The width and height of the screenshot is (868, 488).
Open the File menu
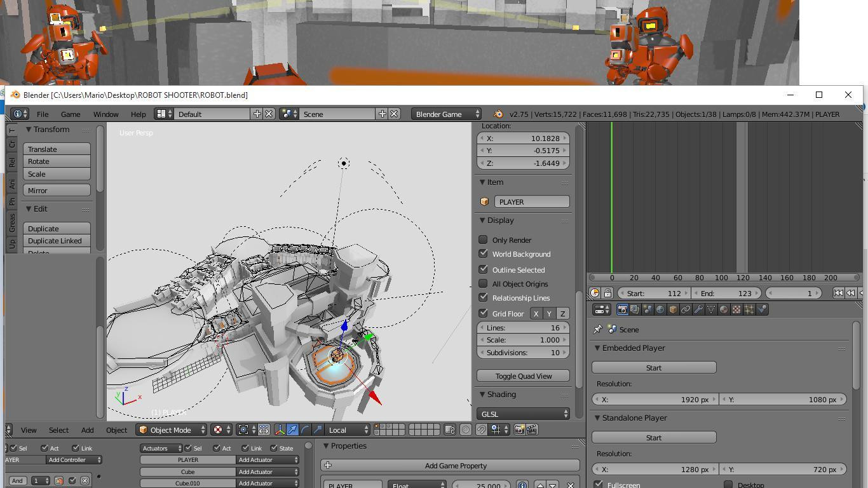pyautogui.click(x=43, y=114)
